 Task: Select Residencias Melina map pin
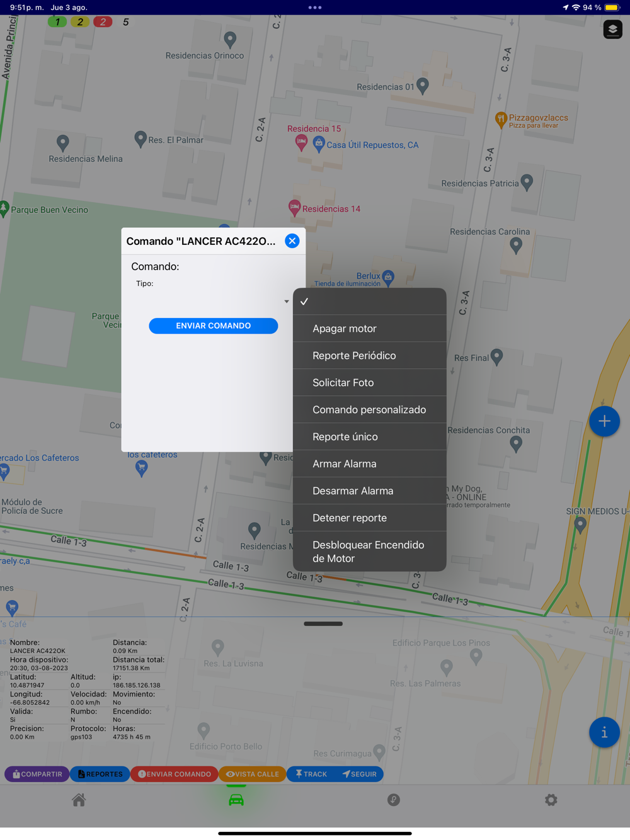coord(62,143)
